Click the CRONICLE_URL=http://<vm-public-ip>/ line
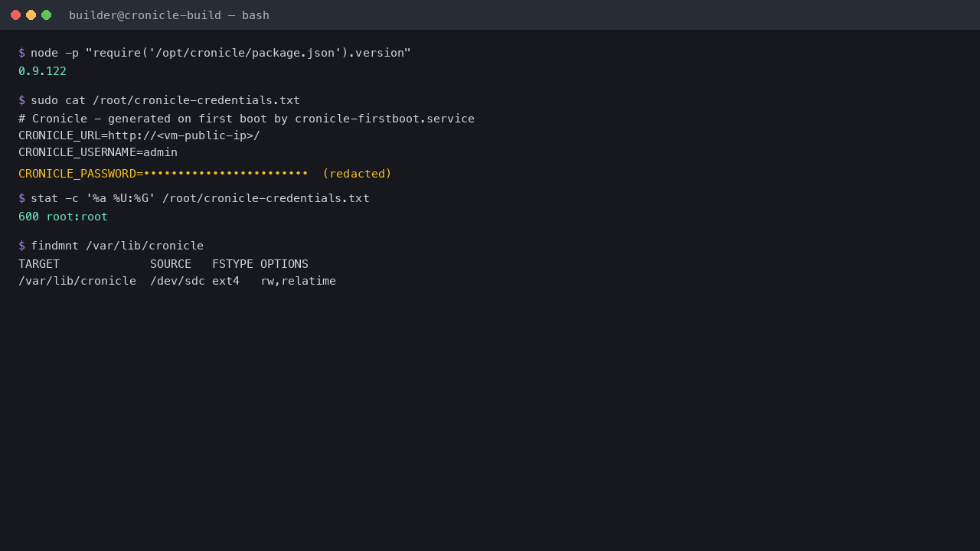 [139, 135]
